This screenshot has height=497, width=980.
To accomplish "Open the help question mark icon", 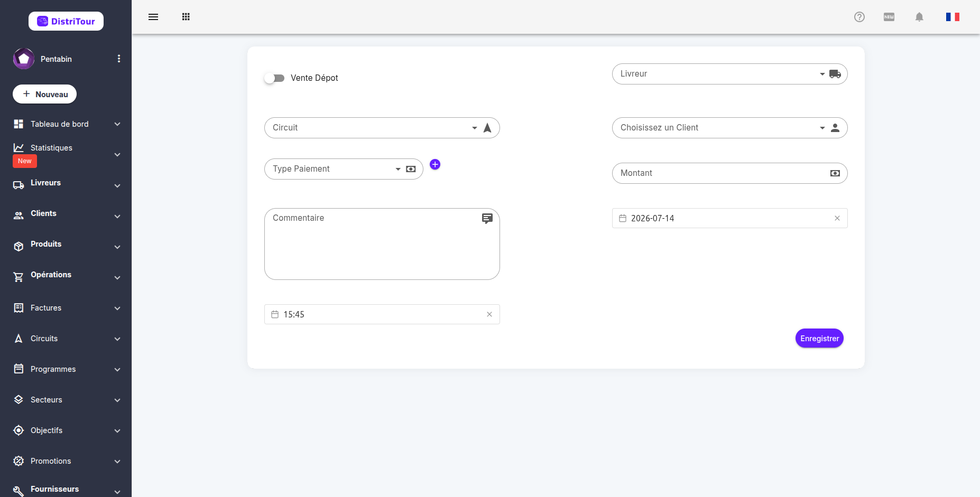I will click(859, 17).
